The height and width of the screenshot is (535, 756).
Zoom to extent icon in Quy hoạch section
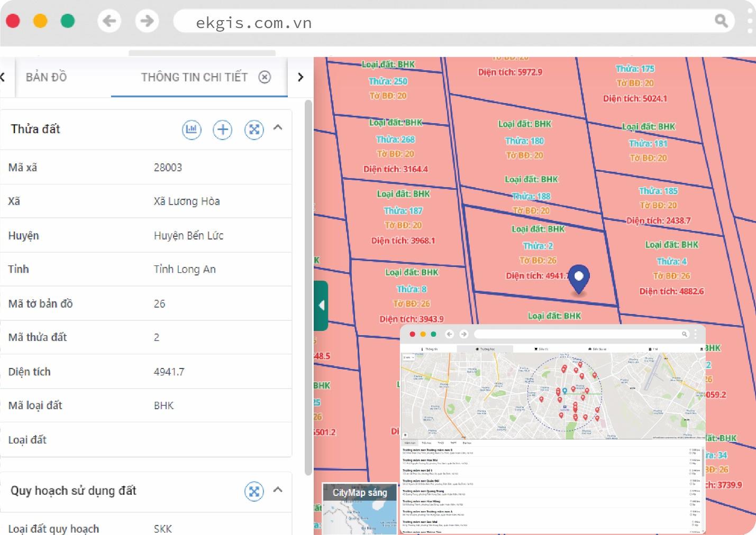(254, 491)
